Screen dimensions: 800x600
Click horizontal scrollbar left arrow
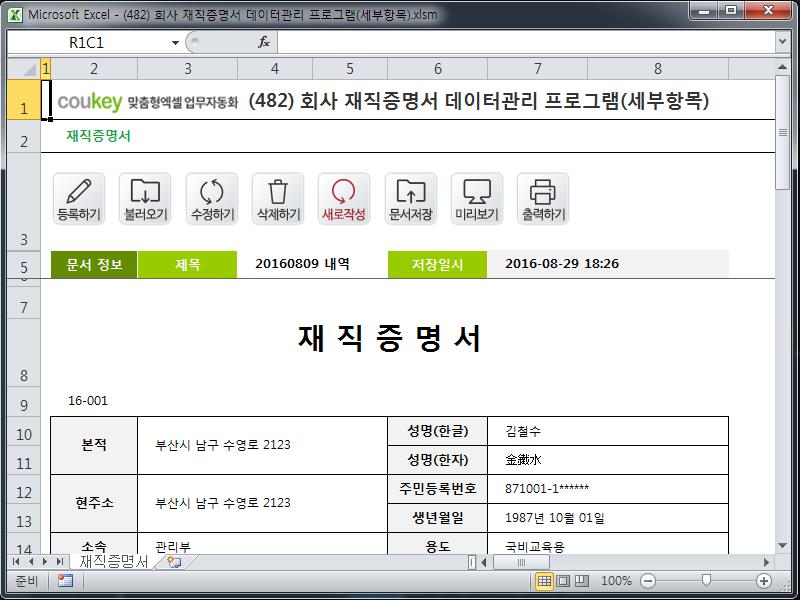(484, 562)
